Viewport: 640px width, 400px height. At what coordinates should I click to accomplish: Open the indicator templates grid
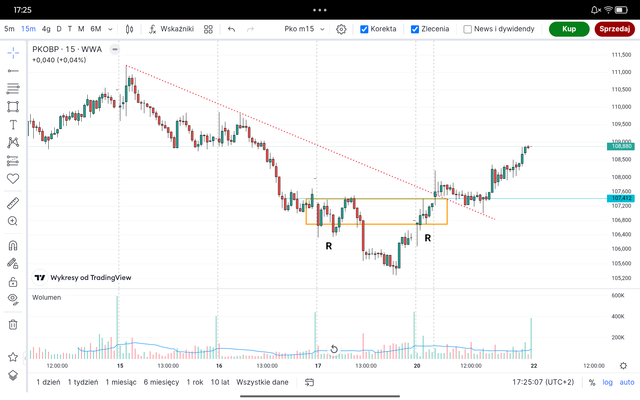[208, 29]
